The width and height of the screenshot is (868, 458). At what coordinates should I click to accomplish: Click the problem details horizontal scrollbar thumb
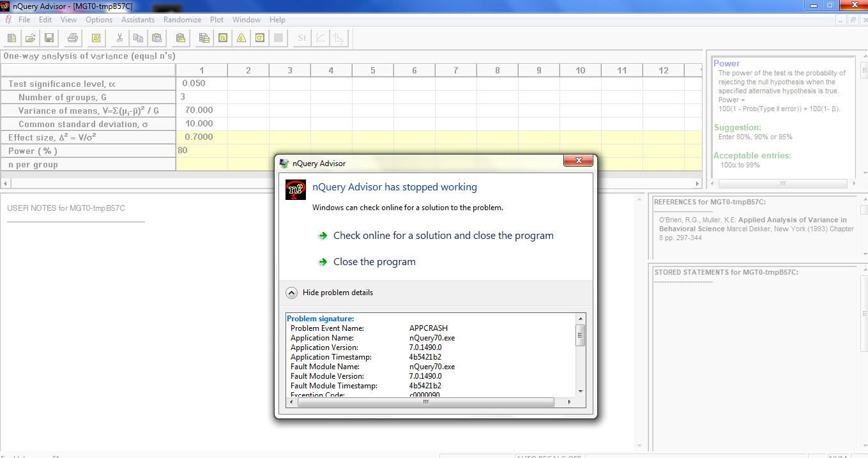click(x=425, y=402)
